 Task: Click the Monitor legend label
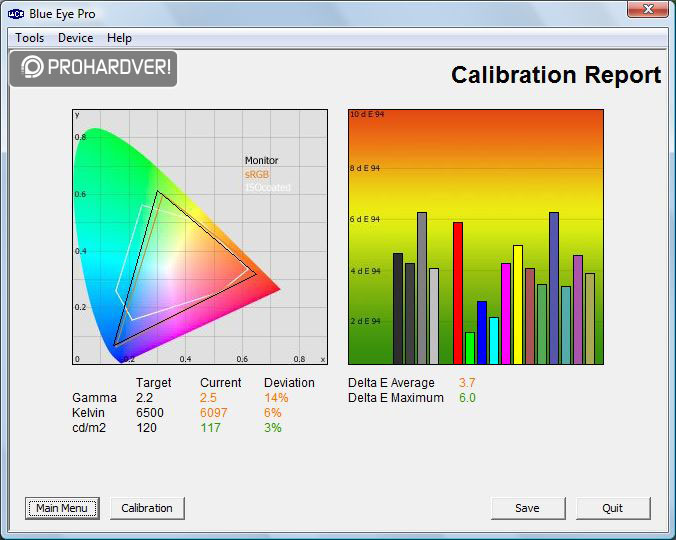tap(261, 160)
